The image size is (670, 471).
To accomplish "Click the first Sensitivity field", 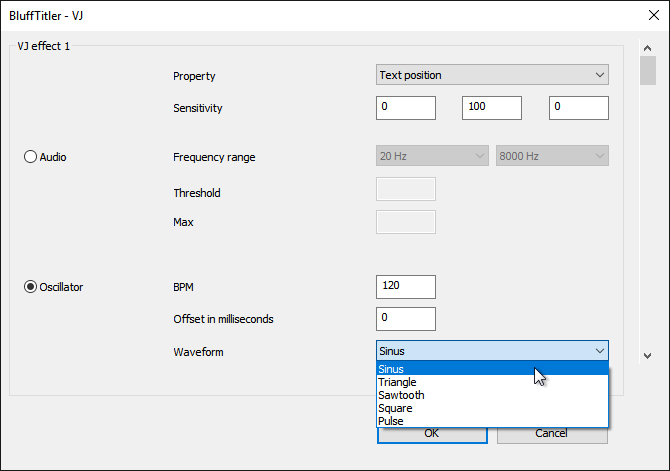I will coord(406,108).
